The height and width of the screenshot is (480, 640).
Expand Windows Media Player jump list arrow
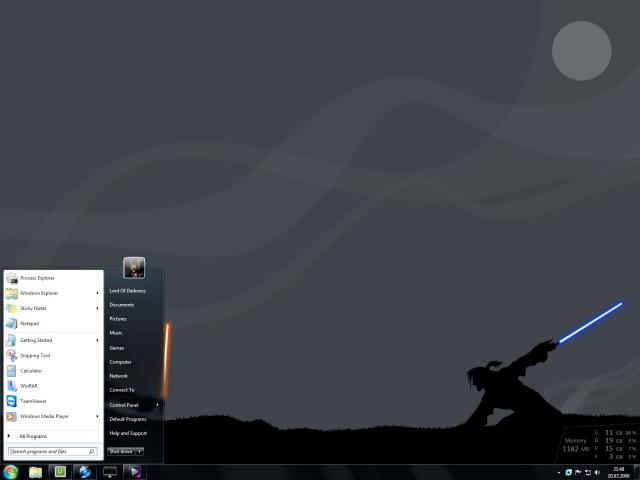point(97,416)
